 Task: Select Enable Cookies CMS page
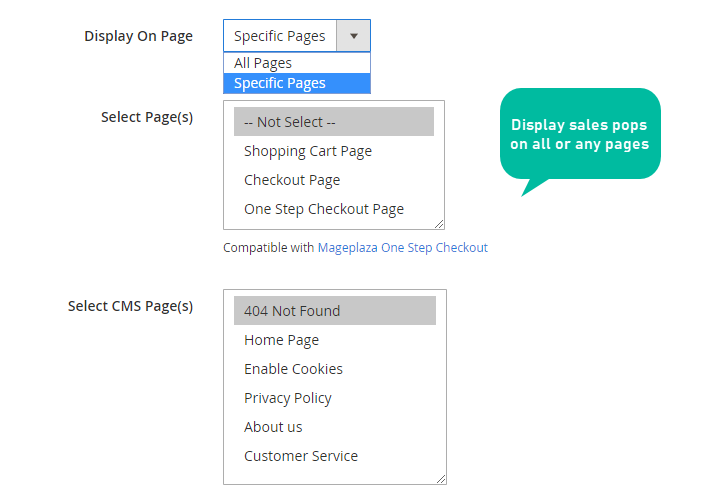tap(335, 369)
